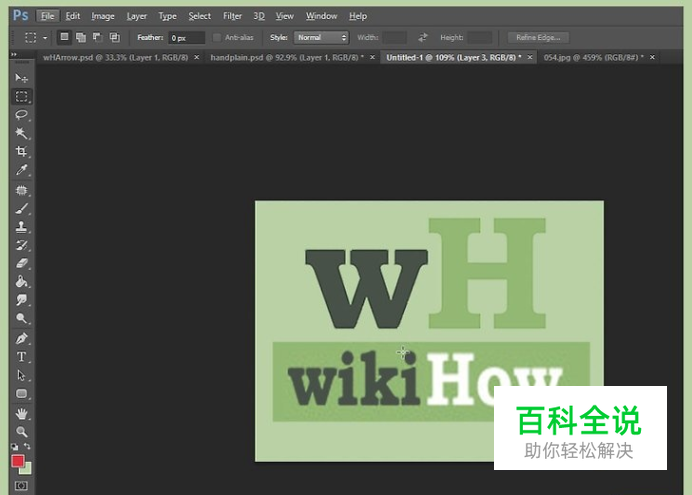692x495 pixels.
Task: Close the 054.jpg tab
Action: 652,57
